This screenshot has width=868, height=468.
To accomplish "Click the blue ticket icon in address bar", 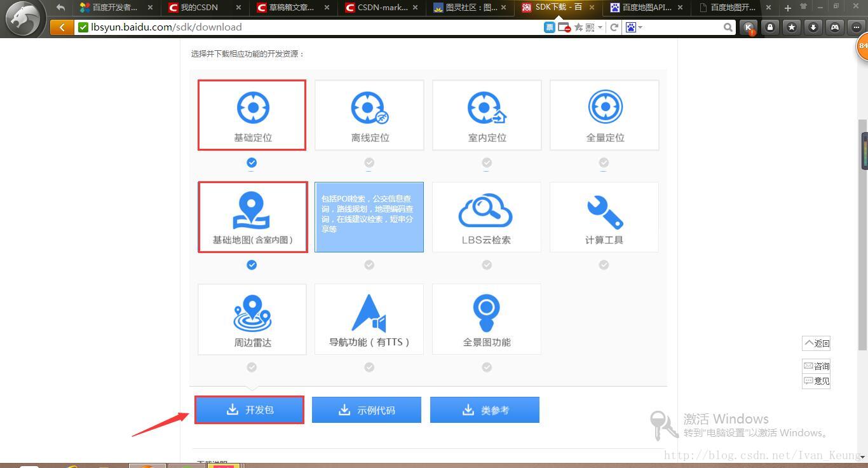I will click(550, 27).
